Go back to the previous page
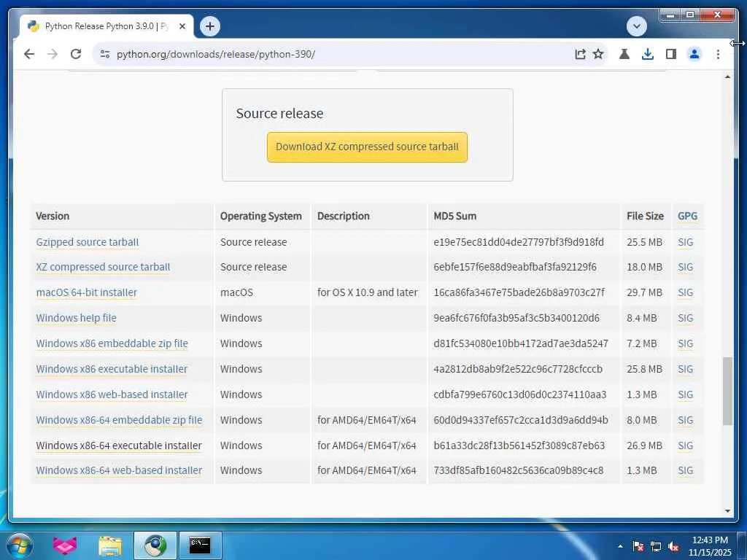Image resolution: width=747 pixels, height=560 pixels. pyautogui.click(x=29, y=54)
